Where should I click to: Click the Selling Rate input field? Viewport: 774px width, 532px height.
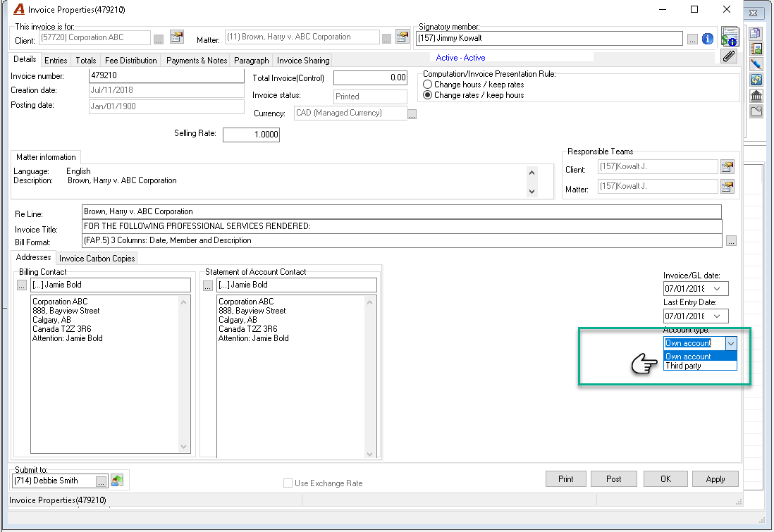(251, 135)
